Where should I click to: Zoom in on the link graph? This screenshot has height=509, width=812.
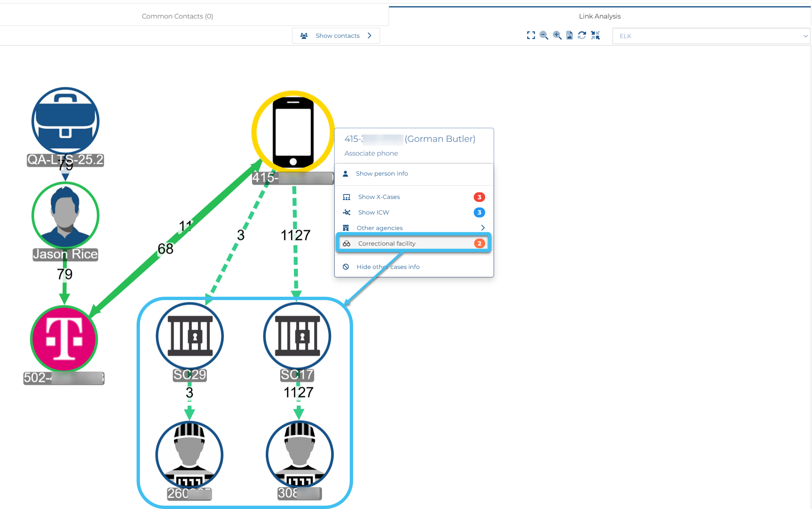(557, 36)
